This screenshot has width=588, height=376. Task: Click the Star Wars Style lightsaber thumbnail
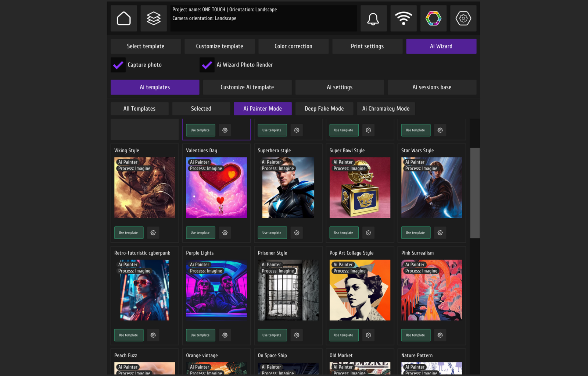click(432, 188)
